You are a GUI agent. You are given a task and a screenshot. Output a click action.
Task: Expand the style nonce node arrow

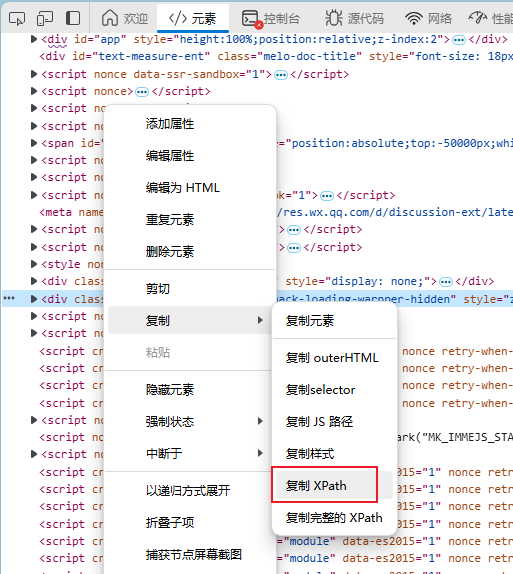coord(34,264)
